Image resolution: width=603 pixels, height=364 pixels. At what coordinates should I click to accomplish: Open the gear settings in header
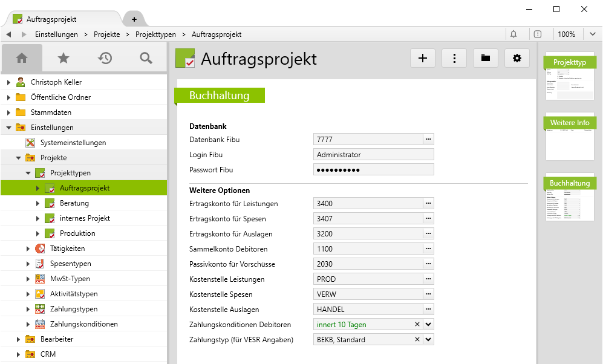[517, 58]
